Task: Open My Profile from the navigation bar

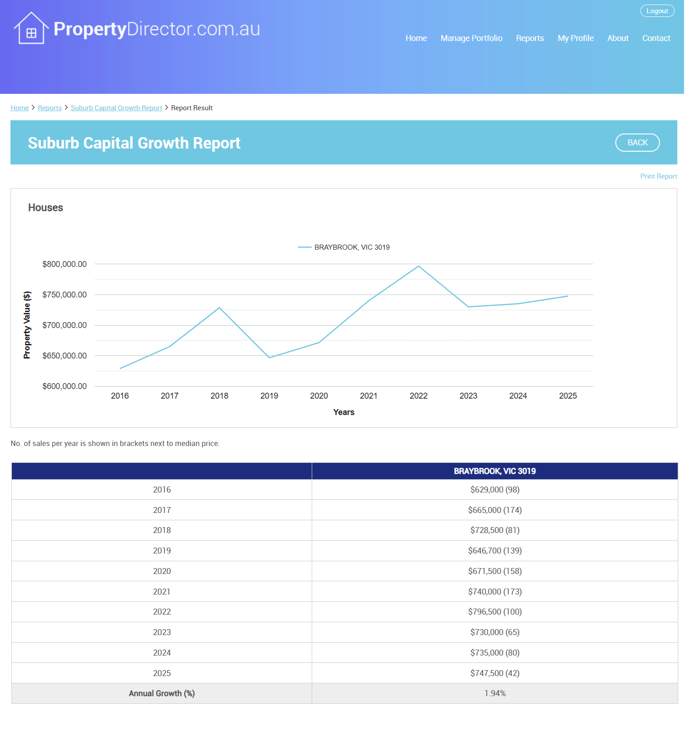Action: tap(575, 38)
